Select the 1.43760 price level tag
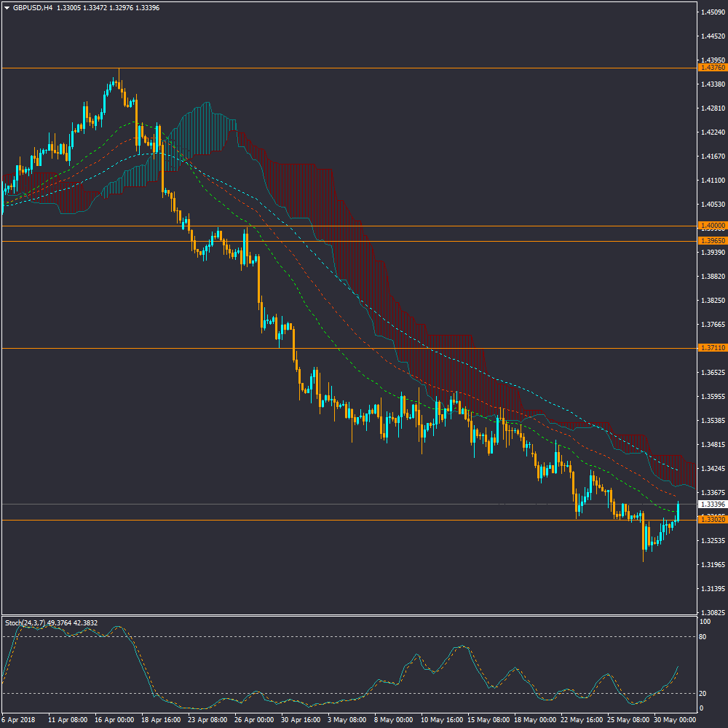The image size is (728, 728). (711, 68)
